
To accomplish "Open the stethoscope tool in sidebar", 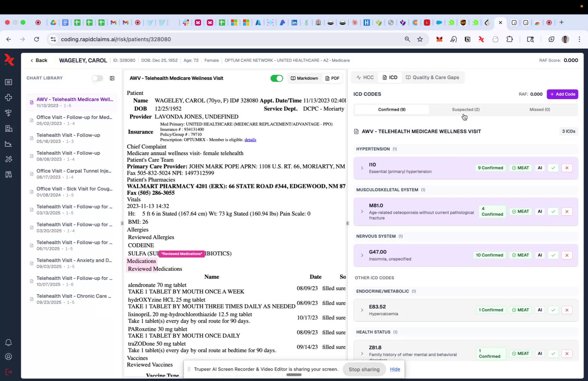I will point(8,113).
